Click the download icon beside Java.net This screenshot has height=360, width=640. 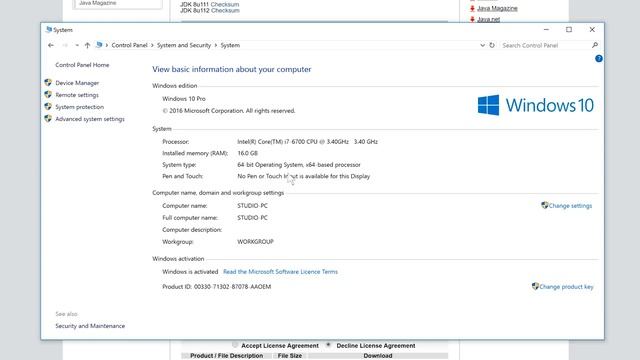[x=472, y=19]
